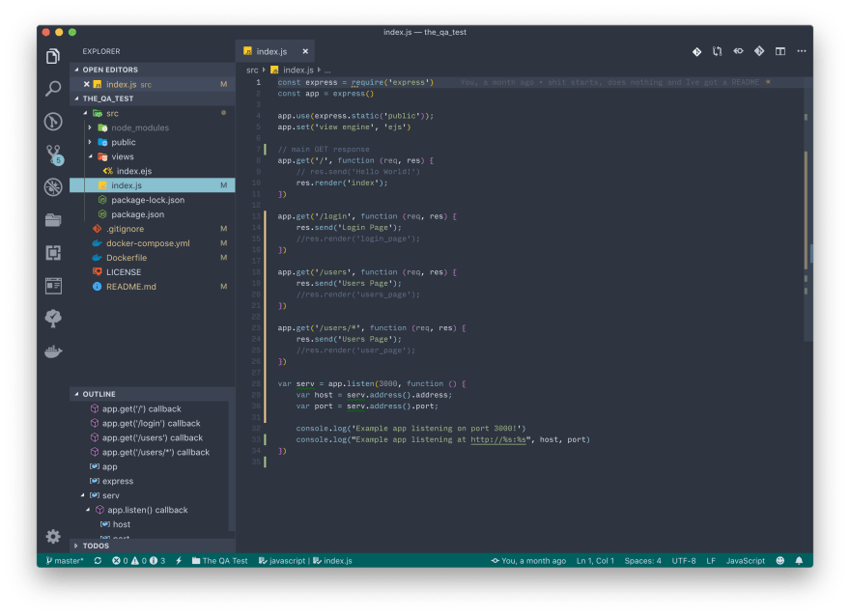This screenshot has height=616, width=850.
Task: Click the lightning bolt icon in the status bar
Action: pos(179,561)
